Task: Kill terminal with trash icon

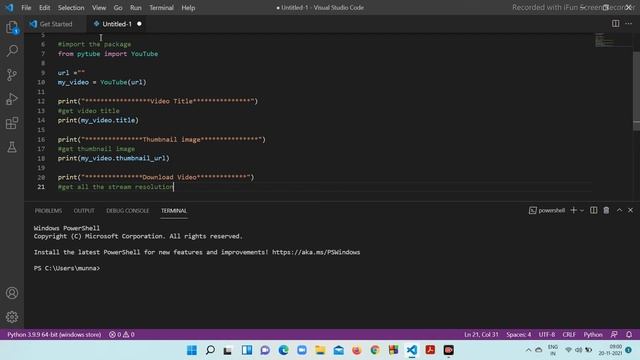Action: (606, 210)
